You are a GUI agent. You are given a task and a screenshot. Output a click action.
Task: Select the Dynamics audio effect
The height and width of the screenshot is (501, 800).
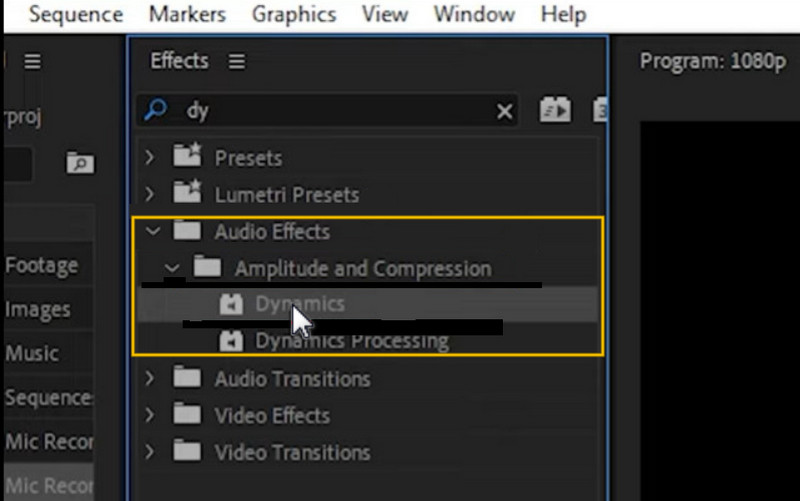pyautogui.click(x=299, y=304)
